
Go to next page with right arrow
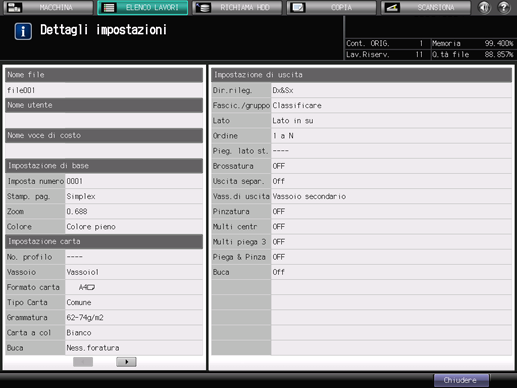point(126,362)
